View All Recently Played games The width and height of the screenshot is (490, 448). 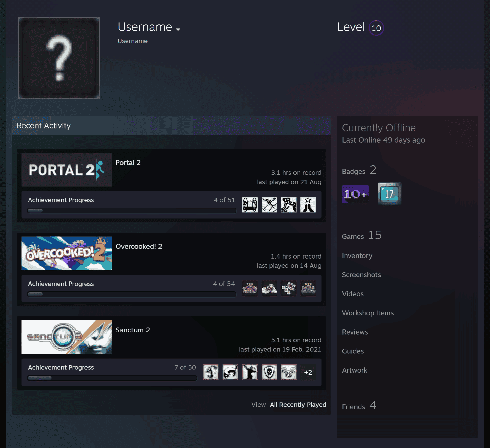(x=298, y=405)
